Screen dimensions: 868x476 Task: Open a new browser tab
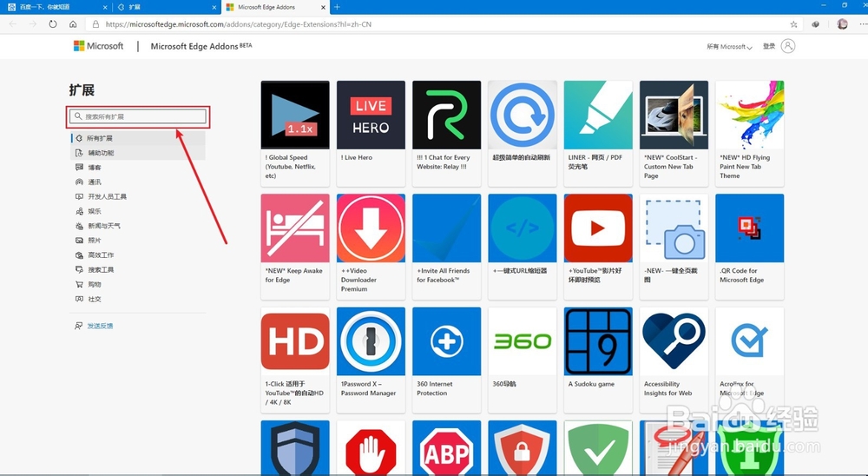click(x=337, y=7)
